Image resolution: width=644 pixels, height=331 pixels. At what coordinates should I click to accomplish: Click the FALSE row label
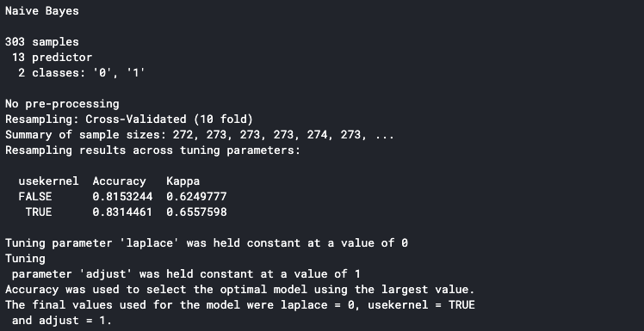coord(35,197)
